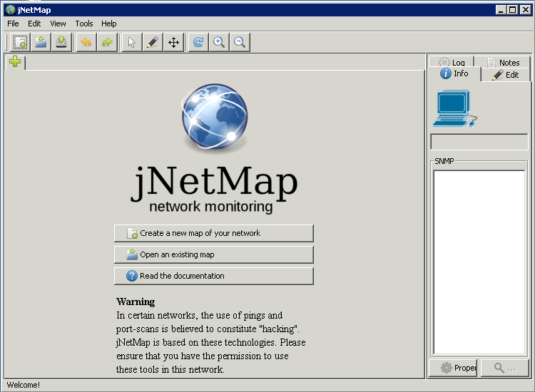This screenshot has width=535, height=392.
Task: Select the pencil edit tool
Action: (x=152, y=43)
